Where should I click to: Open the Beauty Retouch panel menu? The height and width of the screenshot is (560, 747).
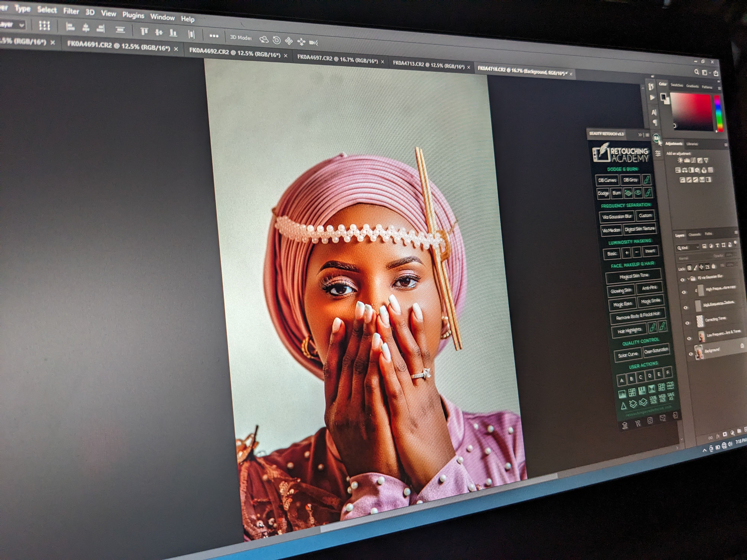[647, 135]
